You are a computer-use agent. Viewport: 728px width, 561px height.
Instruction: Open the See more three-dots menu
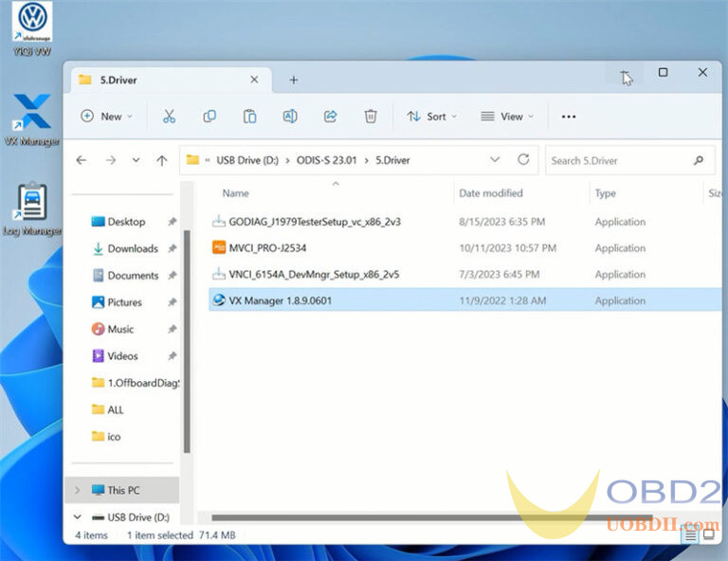tap(569, 117)
